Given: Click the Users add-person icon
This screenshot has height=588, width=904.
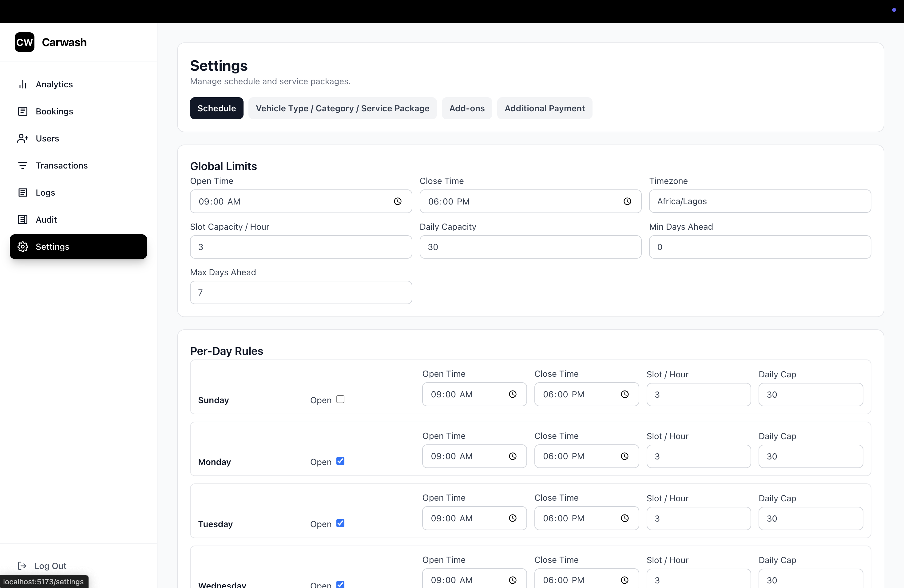Looking at the screenshot, I should (x=23, y=138).
